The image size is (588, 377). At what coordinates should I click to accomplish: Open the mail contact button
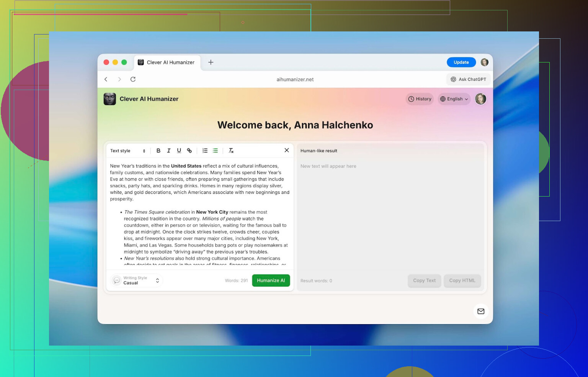[481, 311]
